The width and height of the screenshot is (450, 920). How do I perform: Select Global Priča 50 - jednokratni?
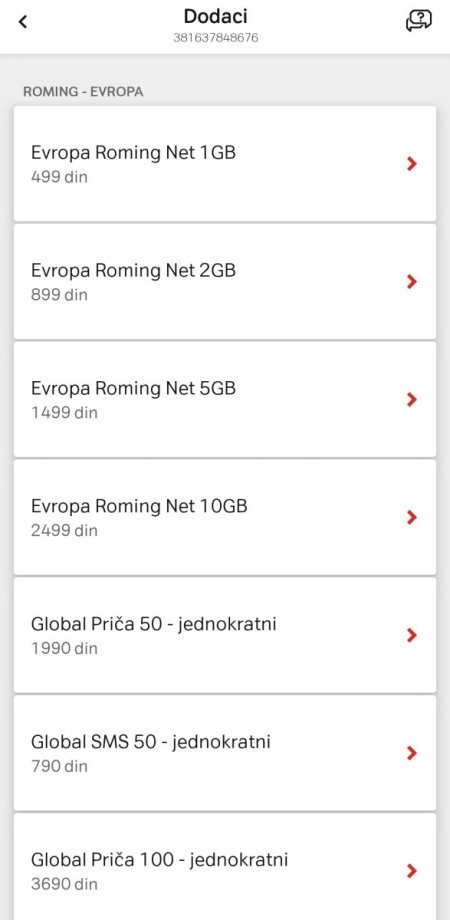point(225,635)
